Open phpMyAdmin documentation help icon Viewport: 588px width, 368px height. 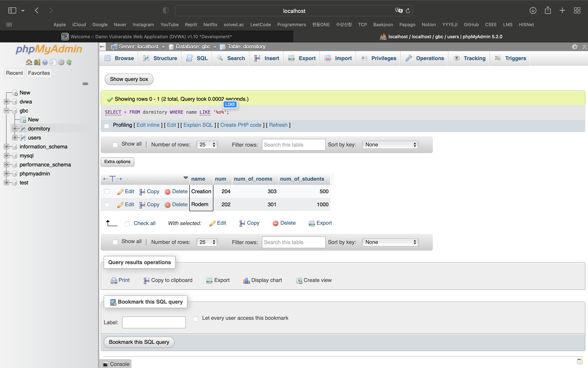click(45, 62)
